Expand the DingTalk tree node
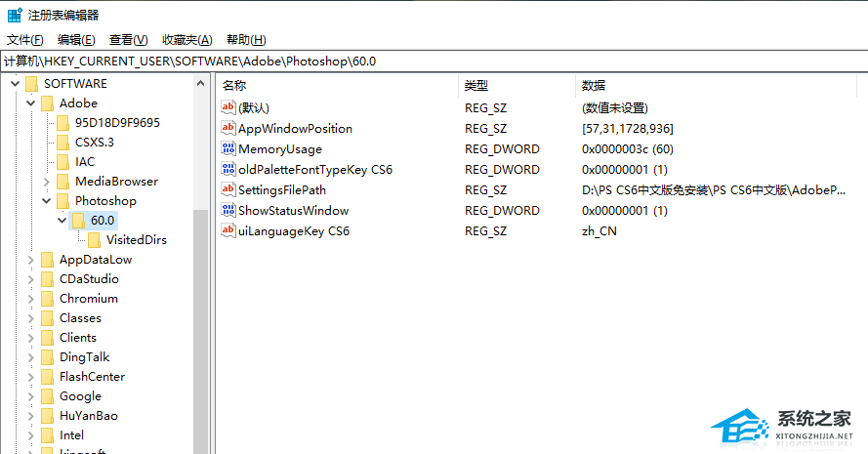Viewport: 868px width, 454px height. [x=31, y=357]
